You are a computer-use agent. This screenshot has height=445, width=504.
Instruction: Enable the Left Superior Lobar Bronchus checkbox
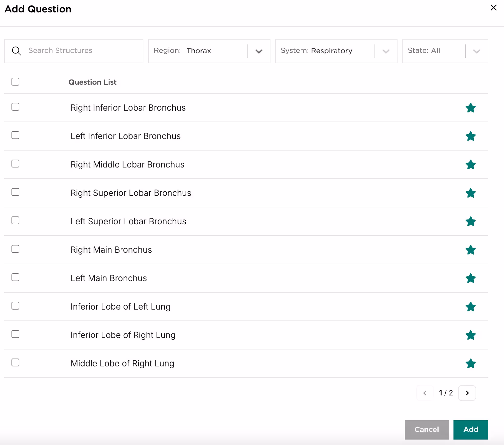pos(15,220)
